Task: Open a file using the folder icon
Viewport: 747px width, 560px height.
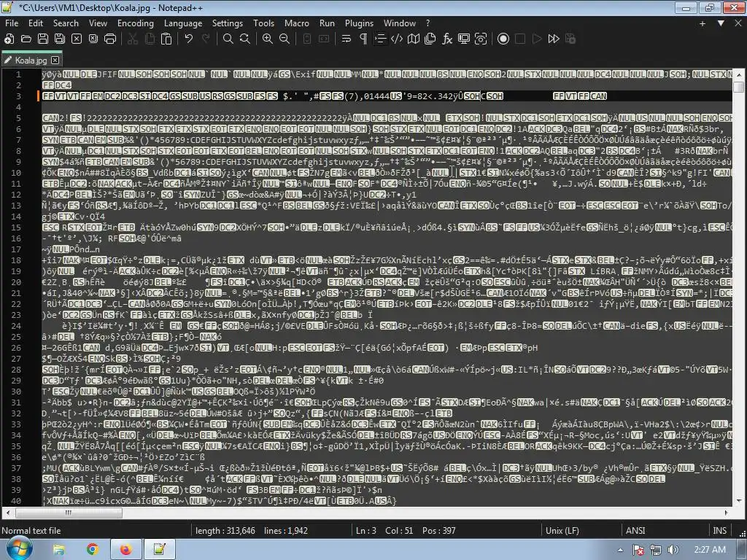Action: 26,39
